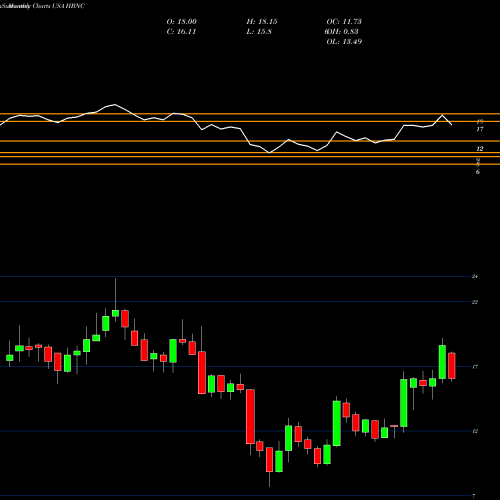500x500 pixels.
Task: Select the 'OH: 0.83' reading
Action: 342,32
